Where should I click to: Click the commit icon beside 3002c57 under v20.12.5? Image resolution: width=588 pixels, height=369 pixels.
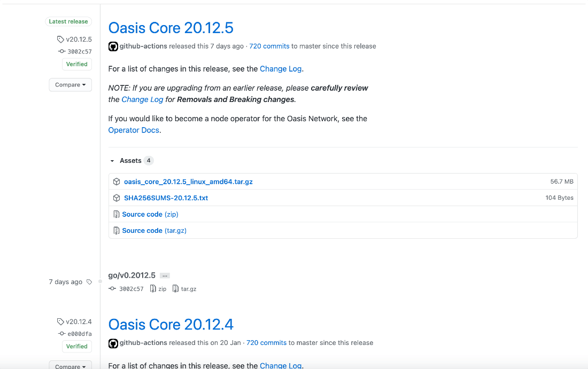[x=62, y=51]
